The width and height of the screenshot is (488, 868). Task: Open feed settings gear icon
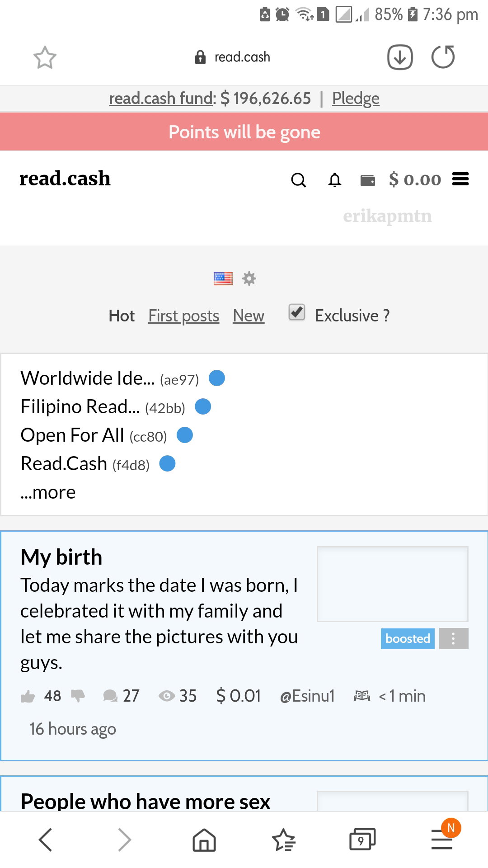(x=249, y=278)
